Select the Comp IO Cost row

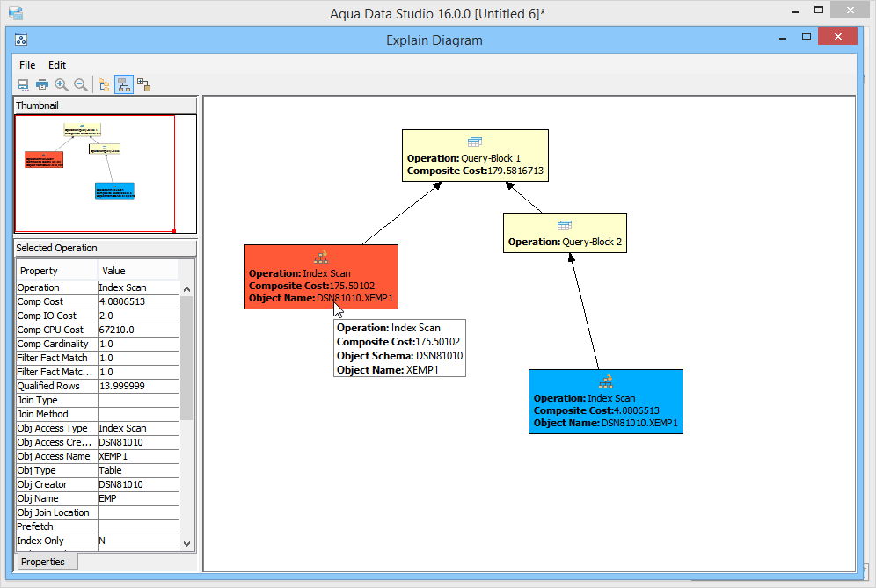click(98, 316)
